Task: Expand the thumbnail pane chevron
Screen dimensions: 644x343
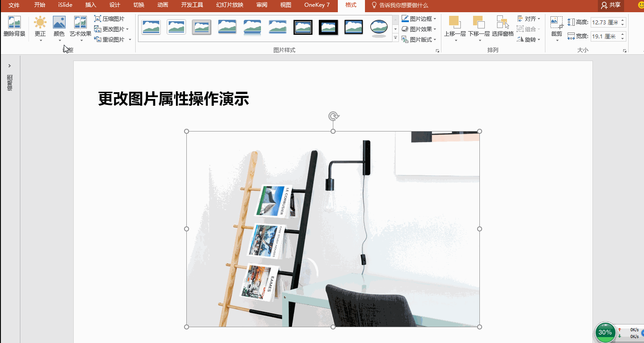Action: pyautogui.click(x=9, y=66)
